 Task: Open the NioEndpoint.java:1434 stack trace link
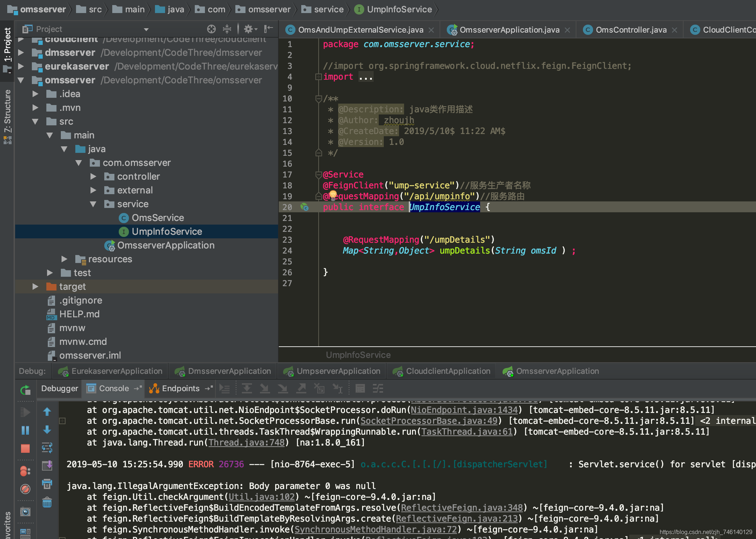click(464, 410)
